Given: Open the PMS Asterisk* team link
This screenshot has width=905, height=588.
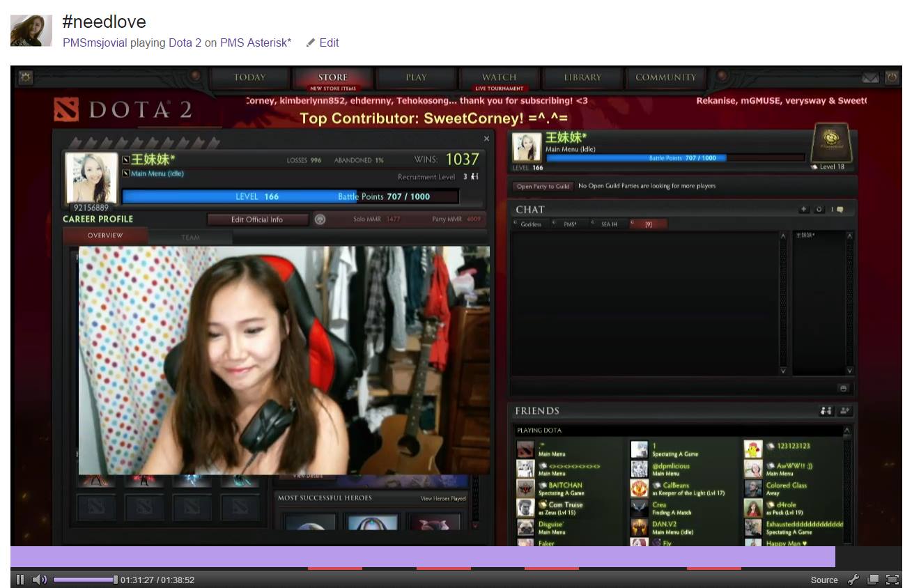Looking at the screenshot, I should tap(256, 42).
